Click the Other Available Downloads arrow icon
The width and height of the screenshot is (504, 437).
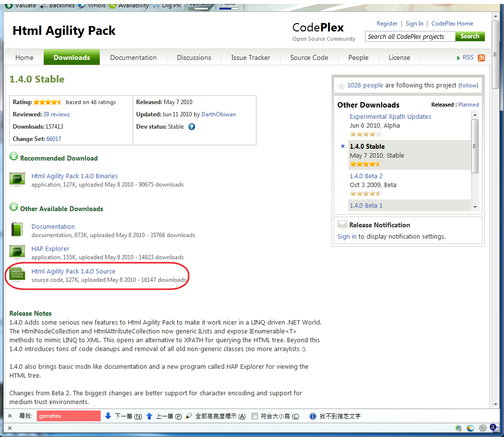(x=14, y=207)
